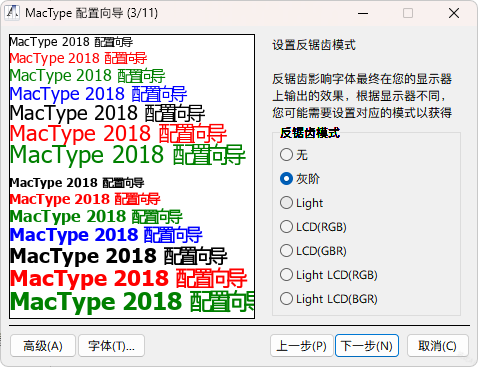
Task: Open the 字体(T)... font dialog
Action: click(111, 346)
